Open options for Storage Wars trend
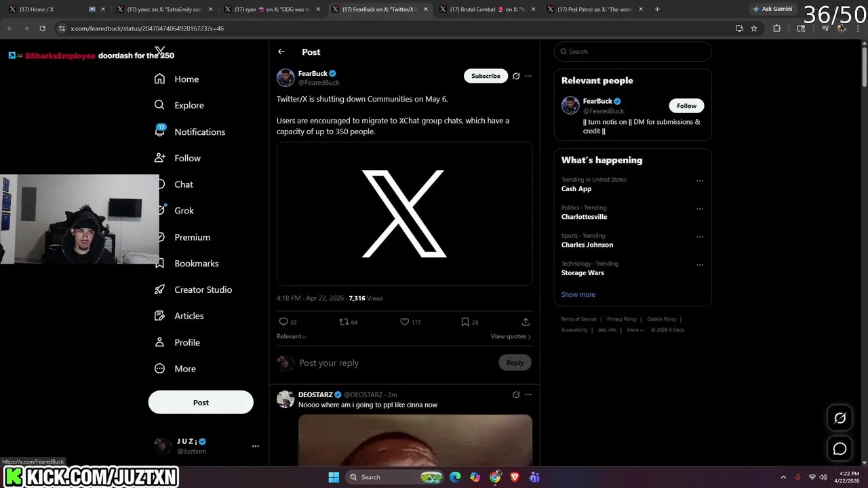 [700, 265]
